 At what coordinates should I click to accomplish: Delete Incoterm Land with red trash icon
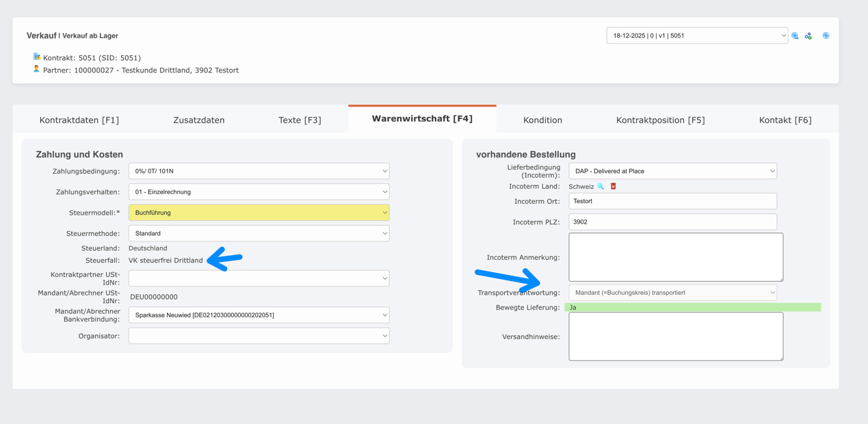(x=614, y=186)
